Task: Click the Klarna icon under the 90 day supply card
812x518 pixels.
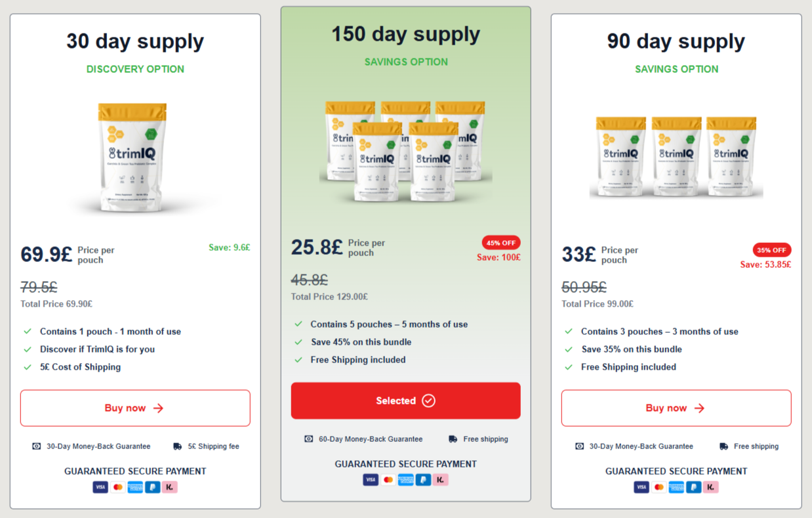Action: click(711, 487)
